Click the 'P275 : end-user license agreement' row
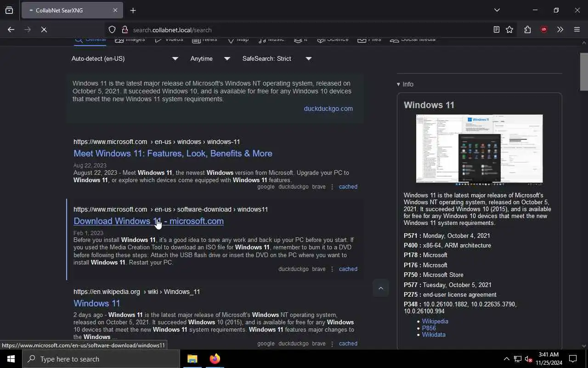 pyautogui.click(x=450, y=295)
